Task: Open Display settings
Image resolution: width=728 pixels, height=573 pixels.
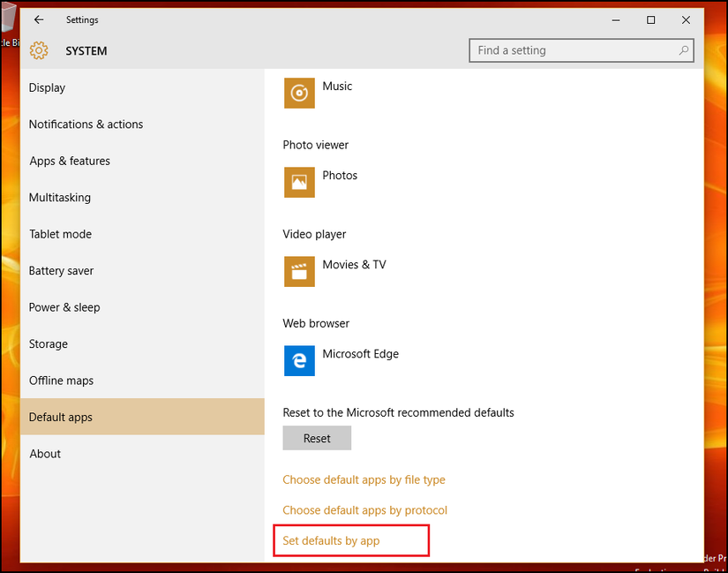Action: tap(47, 87)
